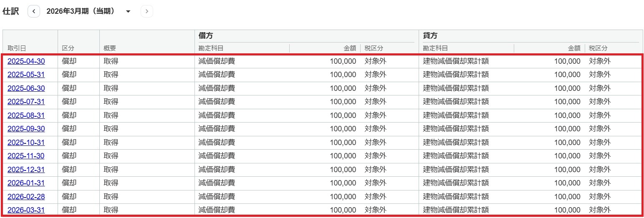Click the 貸方 勘定科目 column header

point(435,48)
